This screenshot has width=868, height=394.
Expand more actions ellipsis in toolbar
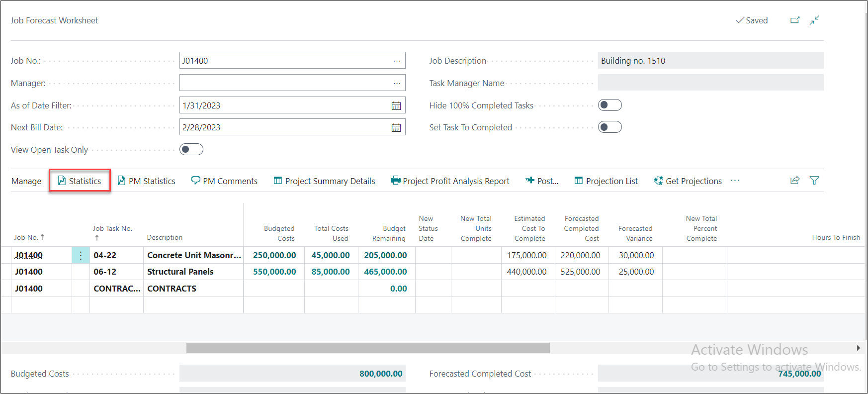tap(735, 181)
